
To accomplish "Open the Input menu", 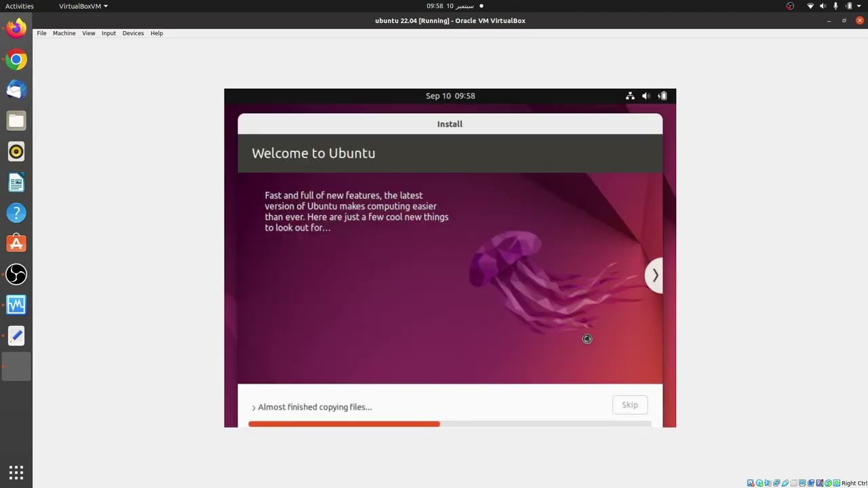I will click(x=108, y=33).
